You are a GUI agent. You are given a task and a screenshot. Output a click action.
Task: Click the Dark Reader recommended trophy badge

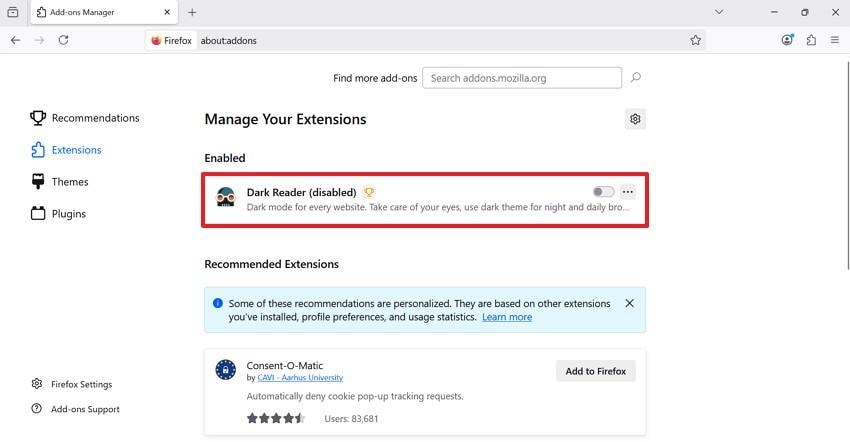(369, 192)
